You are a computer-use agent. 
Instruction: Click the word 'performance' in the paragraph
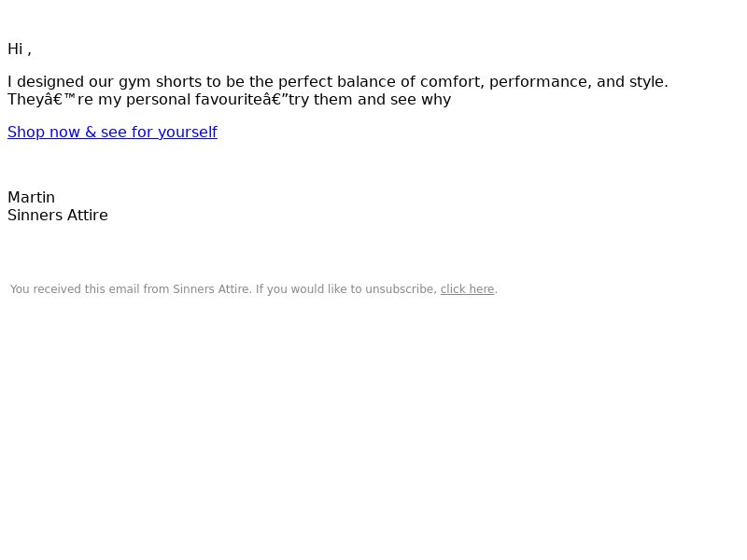(541, 82)
